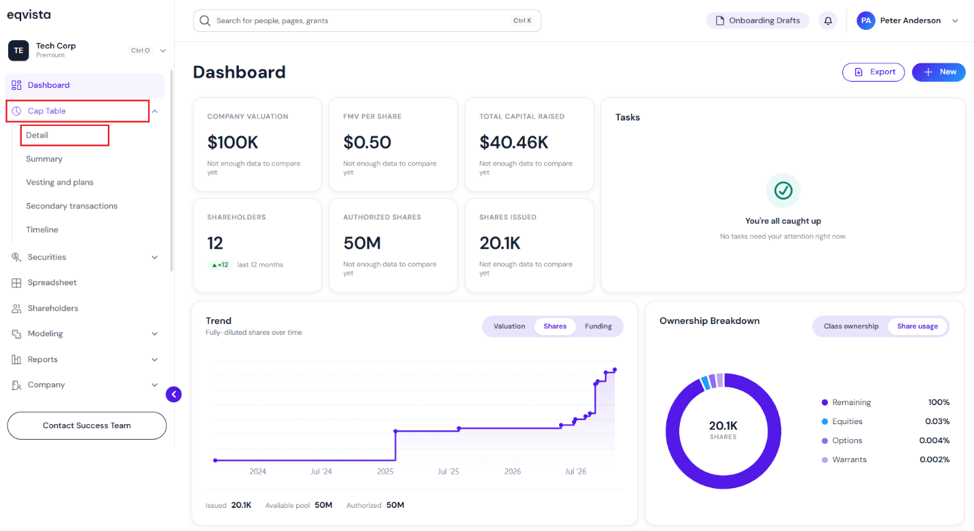Click Remaining purple legend dot

(825, 402)
